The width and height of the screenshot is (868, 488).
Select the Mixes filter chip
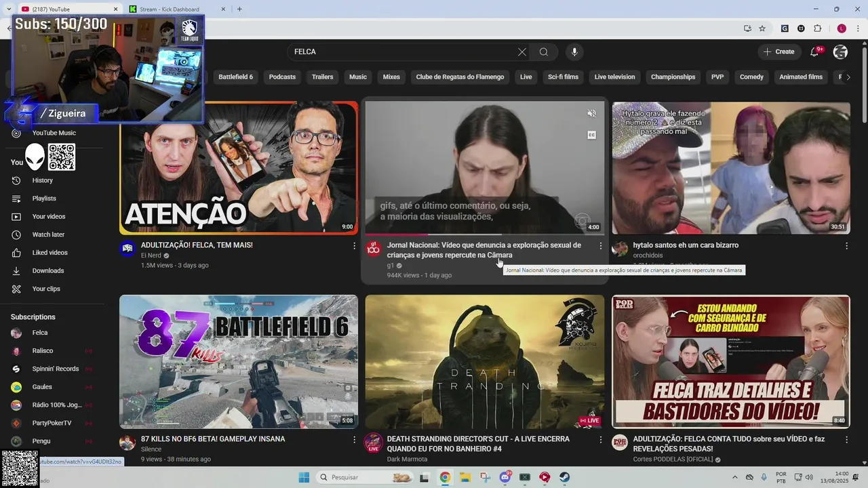[x=391, y=77]
